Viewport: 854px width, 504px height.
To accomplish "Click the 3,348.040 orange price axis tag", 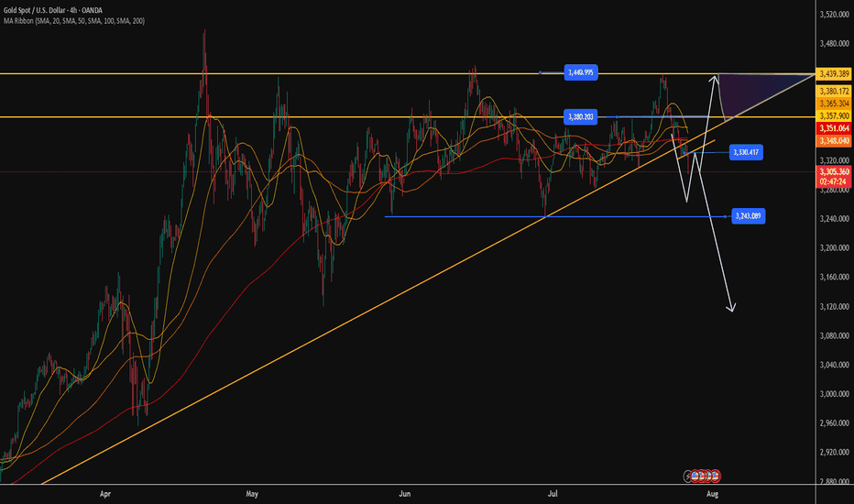I will [x=835, y=140].
